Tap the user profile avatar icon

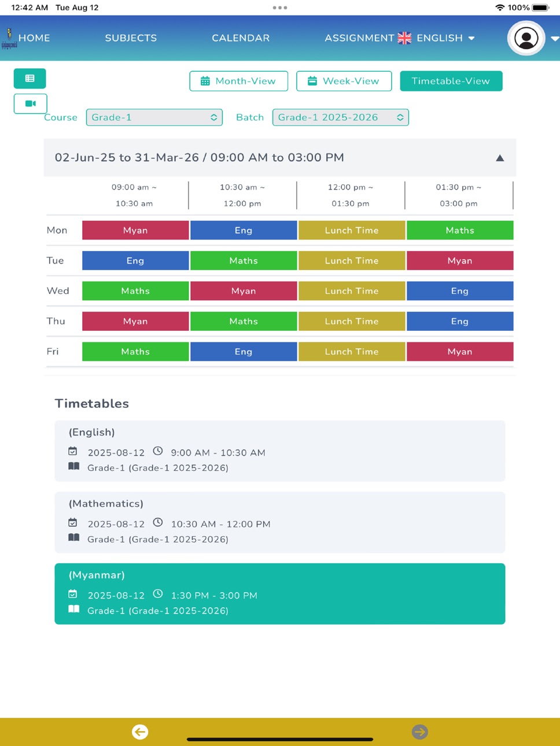[526, 38]
